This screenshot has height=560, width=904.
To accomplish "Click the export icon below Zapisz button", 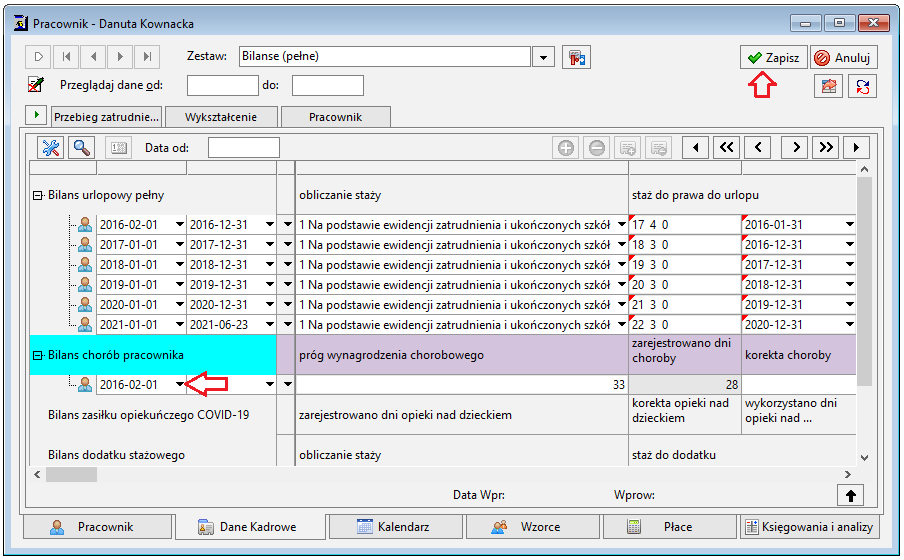I will pyautogui.click(x=828, y=87).
